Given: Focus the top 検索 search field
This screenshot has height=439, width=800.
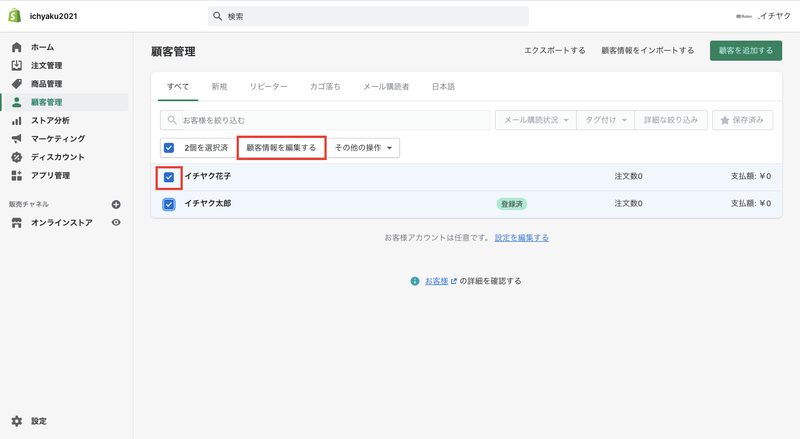Looking at the screenshot, I should 368,16.
